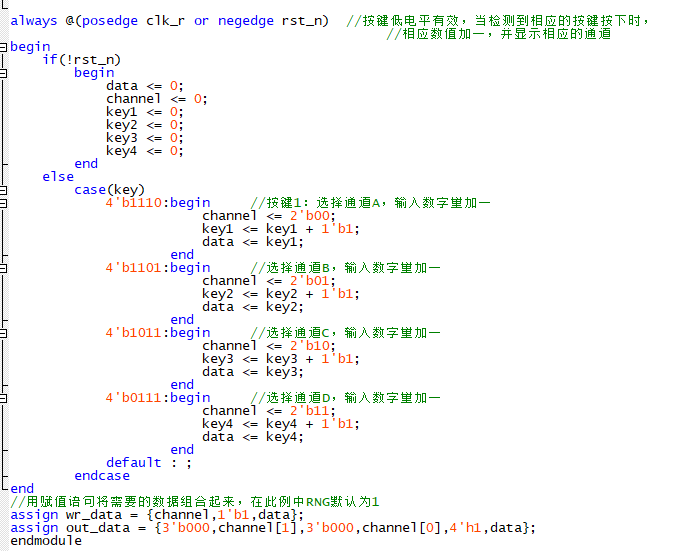Click the comment mentioning 'RNG'

click(195, 502)
